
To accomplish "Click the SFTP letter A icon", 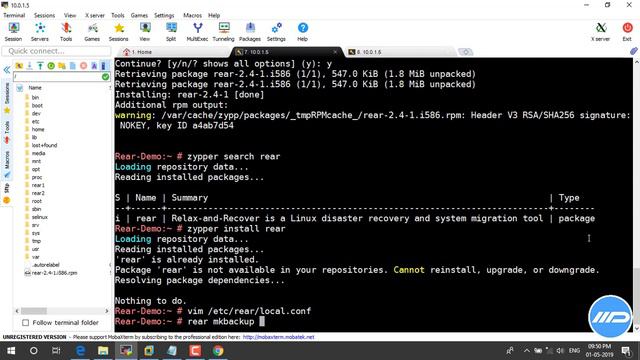I will point(94,66).
